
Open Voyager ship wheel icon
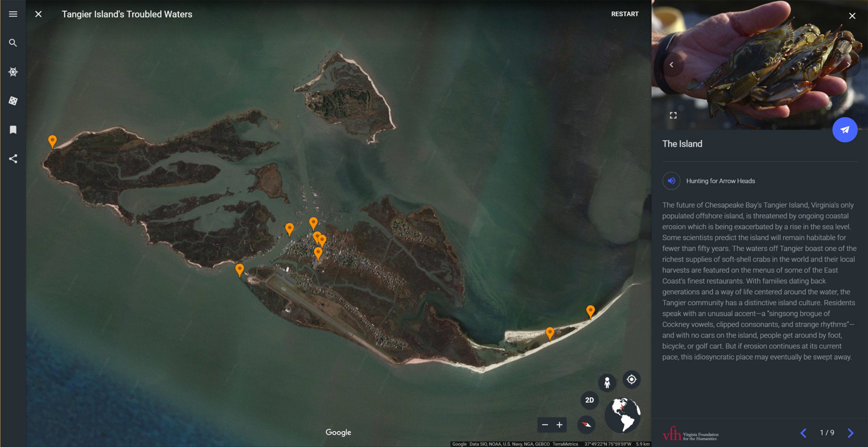click(x=13, y=72)
